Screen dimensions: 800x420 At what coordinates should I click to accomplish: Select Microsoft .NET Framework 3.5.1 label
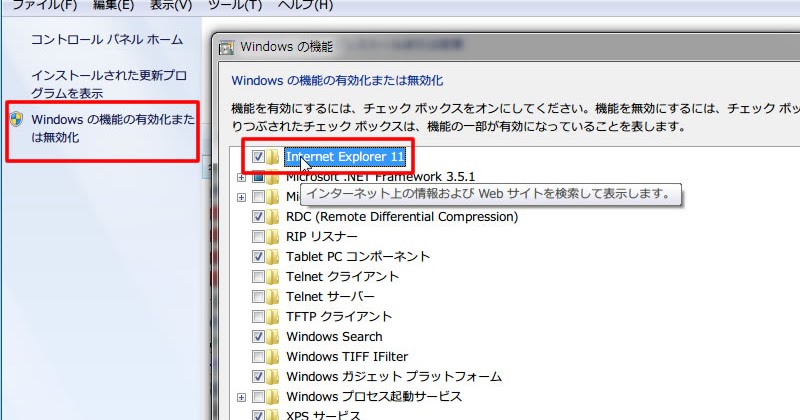pyautogui.click(x=380, y=177)
